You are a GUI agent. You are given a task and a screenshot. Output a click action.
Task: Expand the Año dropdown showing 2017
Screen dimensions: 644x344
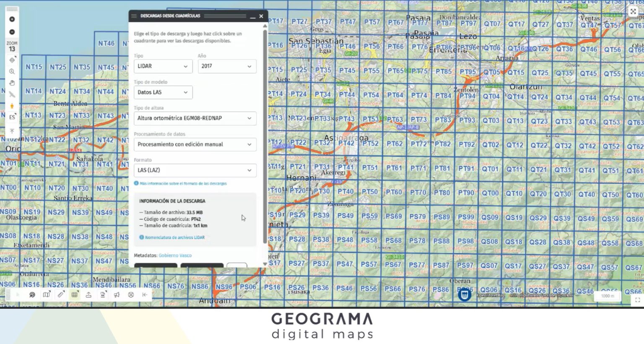coord(226,66)
